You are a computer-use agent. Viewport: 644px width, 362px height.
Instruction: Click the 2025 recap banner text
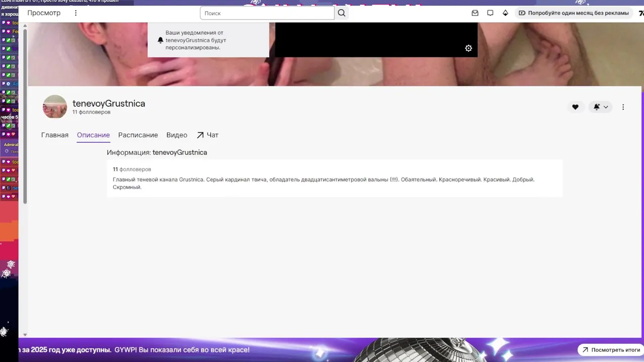(134, 350)
